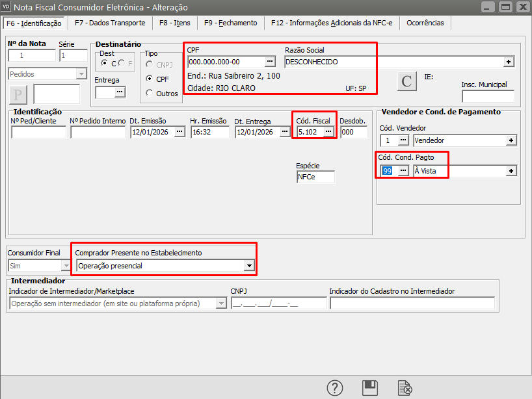
Task: Expand Comprador Presente no Estabelecimento dropdown
Action: (x=248, y=265)
